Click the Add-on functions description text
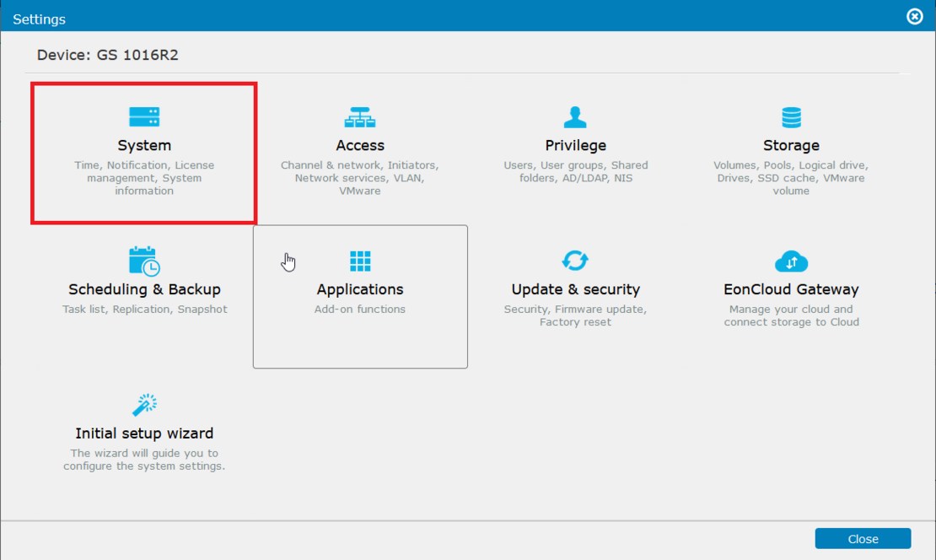Image resolution: width=936 pixels, height=560 pixels. click(x=360, y=310)
